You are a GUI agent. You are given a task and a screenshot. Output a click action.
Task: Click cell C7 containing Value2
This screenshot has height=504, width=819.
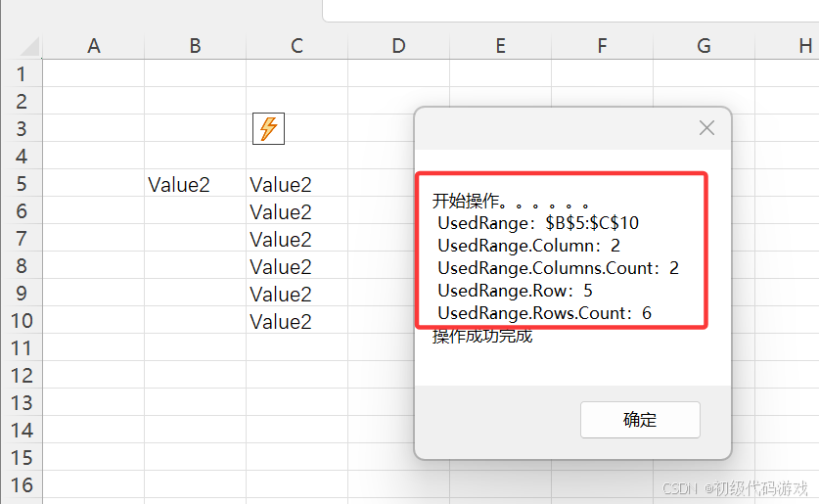(296, 238)
